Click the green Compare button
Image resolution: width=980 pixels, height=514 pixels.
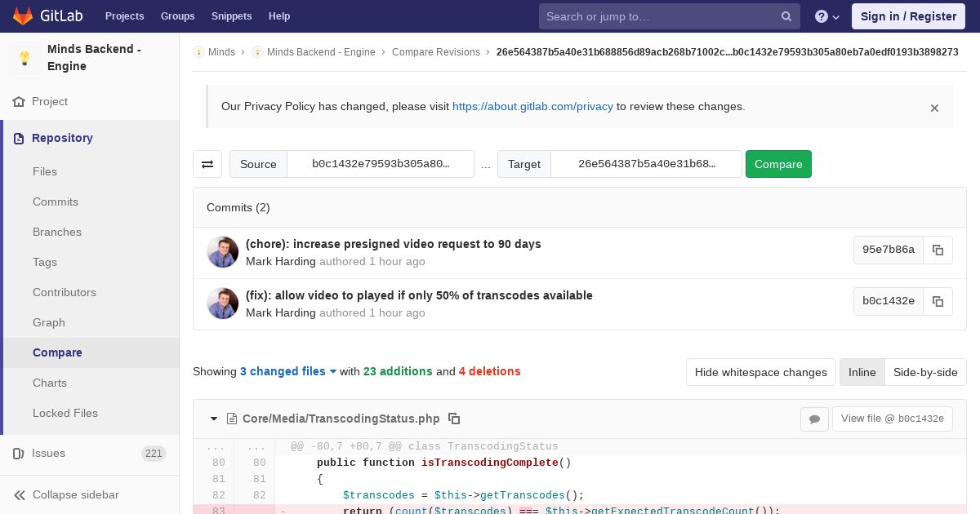click(x=778, y=164)
